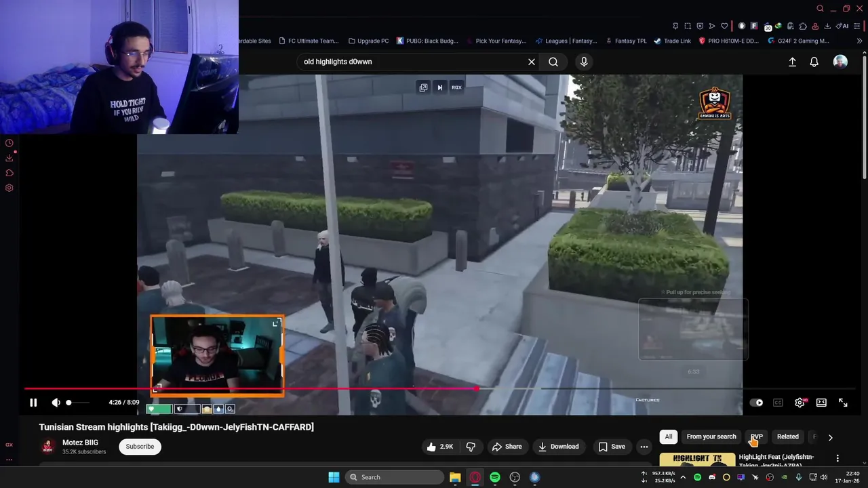868x488 pixels.
Task: Open the browser tab search magnifier
Action: pos(820,9)
